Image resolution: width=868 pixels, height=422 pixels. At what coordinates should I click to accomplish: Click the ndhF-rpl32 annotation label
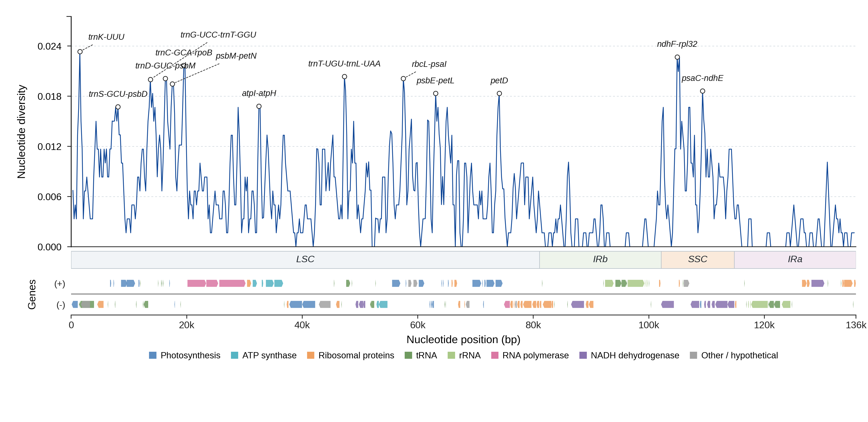click(677, 44)
